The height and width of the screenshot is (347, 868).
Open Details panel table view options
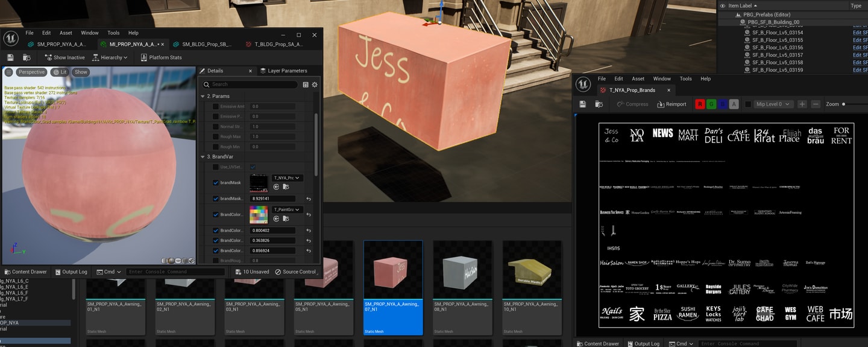(306, 84)
